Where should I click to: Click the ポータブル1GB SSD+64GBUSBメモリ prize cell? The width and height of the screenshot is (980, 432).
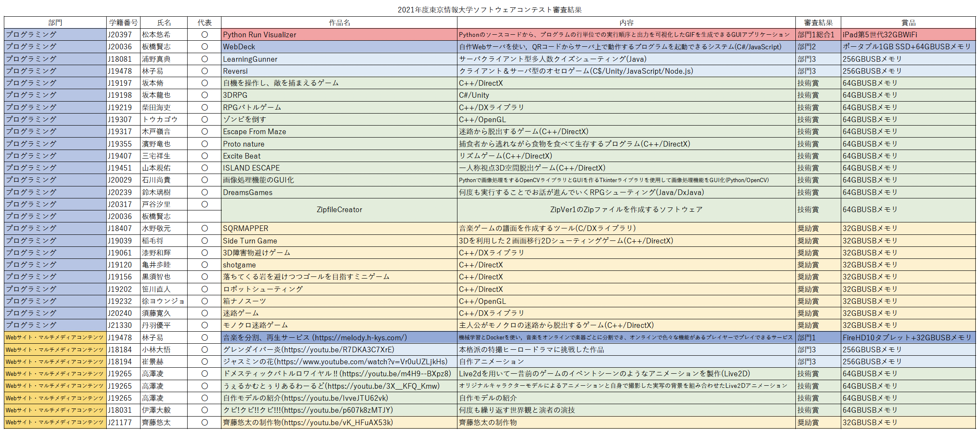pyautogui.click(x=908, y=47)
